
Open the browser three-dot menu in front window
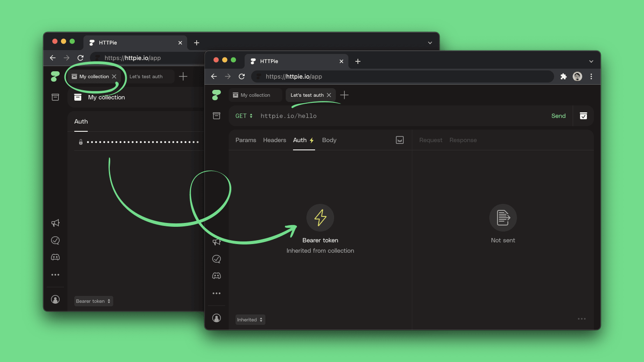coord(591,76)
